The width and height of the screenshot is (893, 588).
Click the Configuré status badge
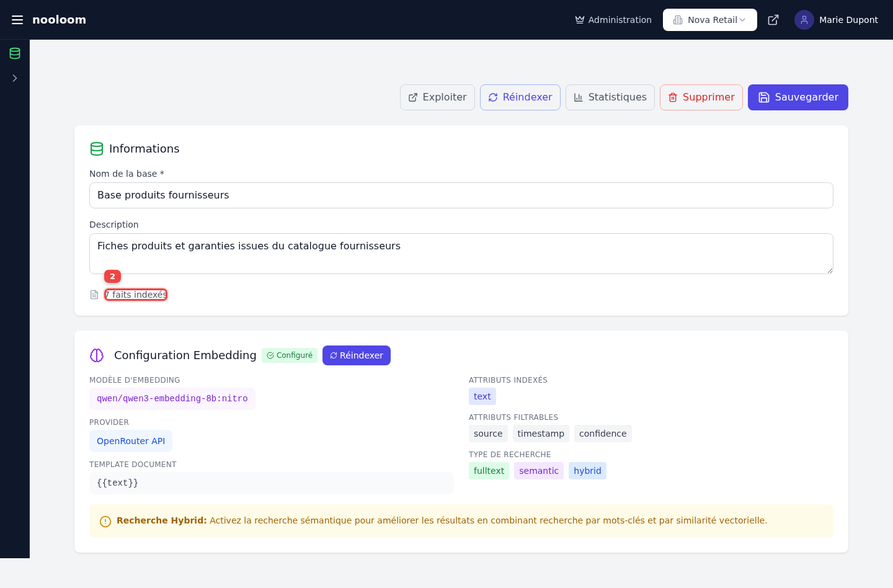coord(290,355)
